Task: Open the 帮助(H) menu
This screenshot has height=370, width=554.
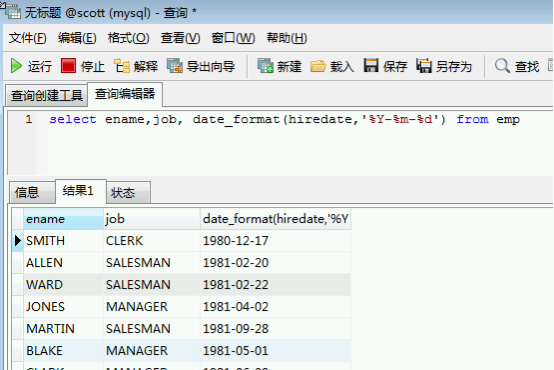Action: (x=287, y=38)
